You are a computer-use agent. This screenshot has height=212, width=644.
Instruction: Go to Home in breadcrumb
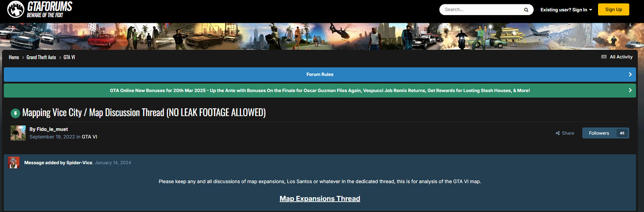[x=14, y=57]
